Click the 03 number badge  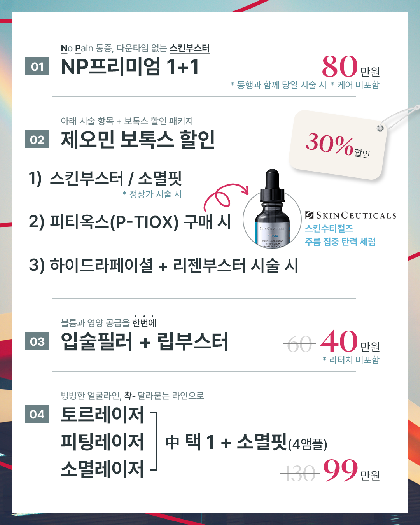point(37,341)
